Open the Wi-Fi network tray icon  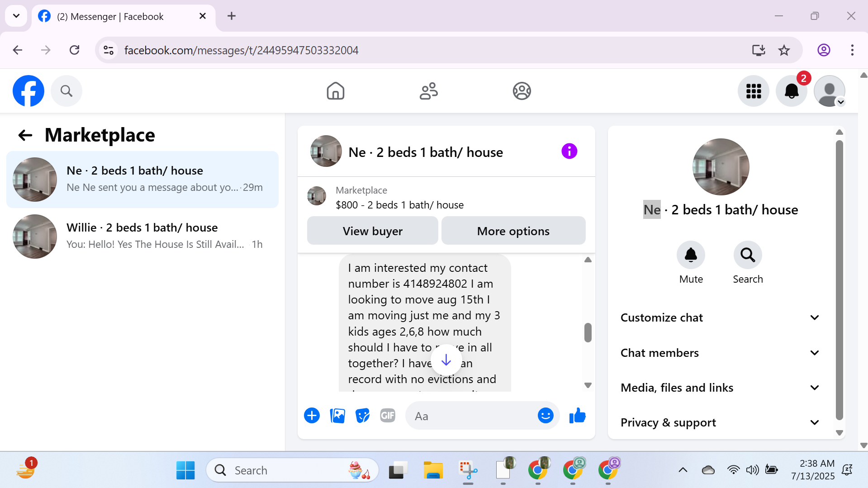(733, 470)
